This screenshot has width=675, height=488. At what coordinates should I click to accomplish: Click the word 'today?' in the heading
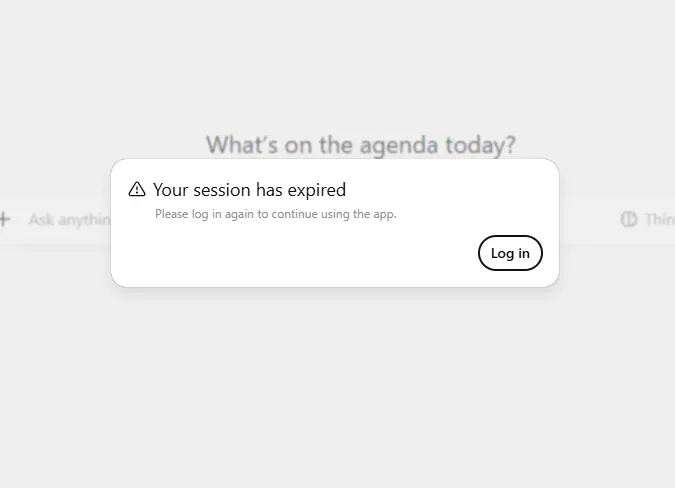tap(480, 145)
